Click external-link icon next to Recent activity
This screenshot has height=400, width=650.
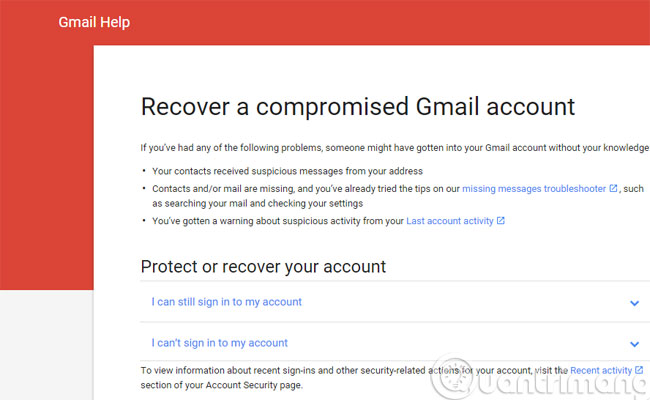639,370
